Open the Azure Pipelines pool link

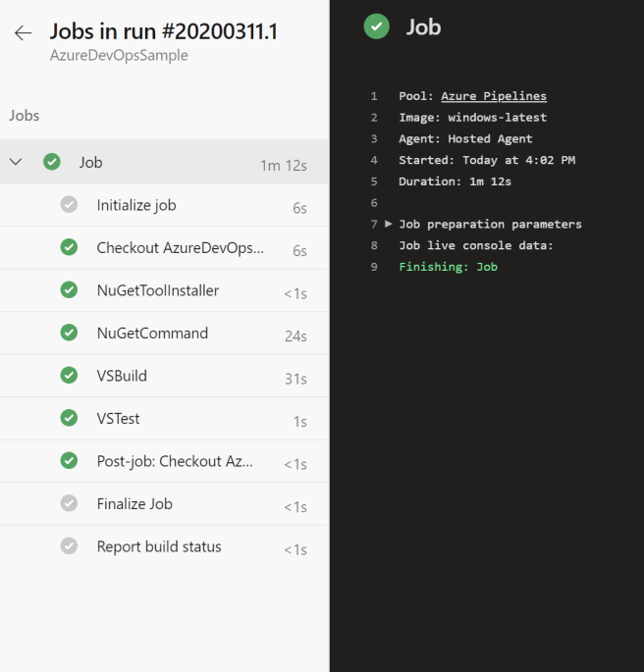[493, 96]
